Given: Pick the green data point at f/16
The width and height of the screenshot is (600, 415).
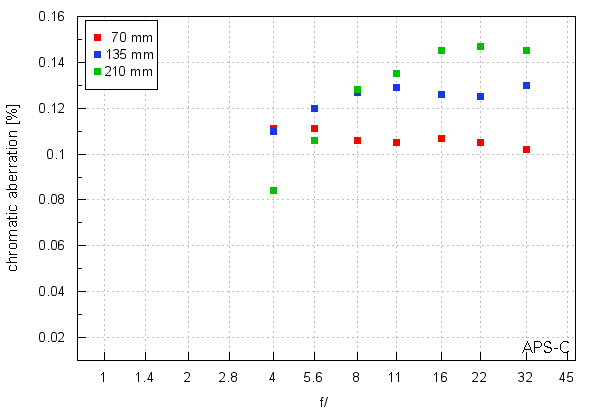Looking at the screenshot, I should (441, 50).
